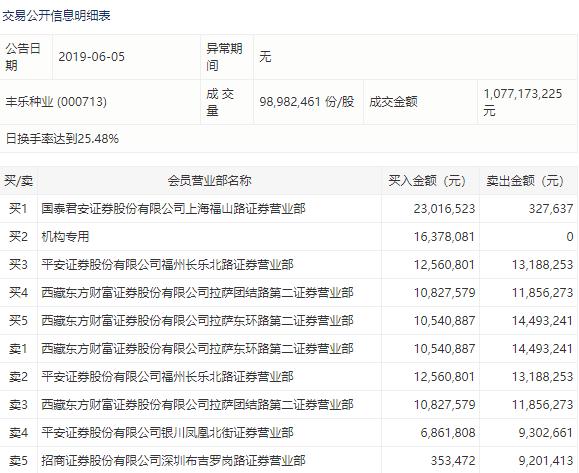Screen dimensions: 579x473
Task: Select the 卖4 row label
Action: coord(18,432)
